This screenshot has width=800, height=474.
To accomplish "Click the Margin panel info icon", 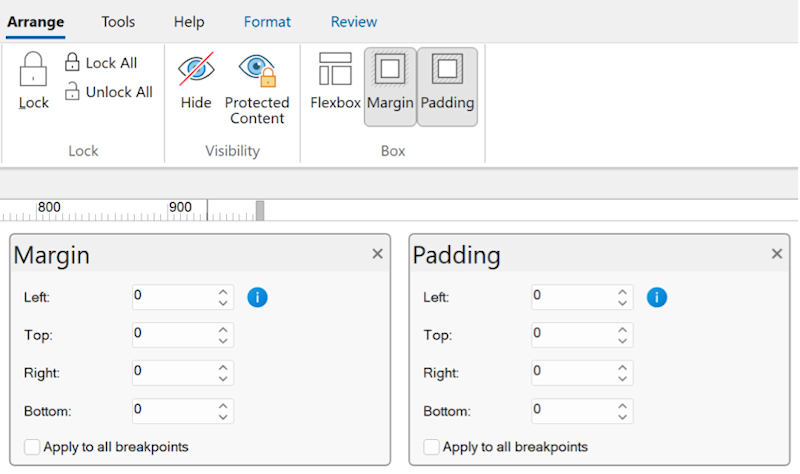I will [257, 297].
